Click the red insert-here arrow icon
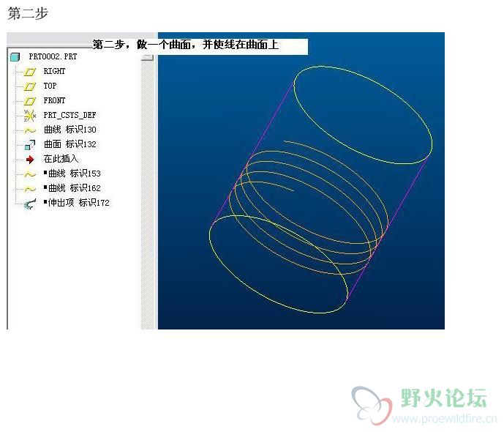 click(30, 159)
